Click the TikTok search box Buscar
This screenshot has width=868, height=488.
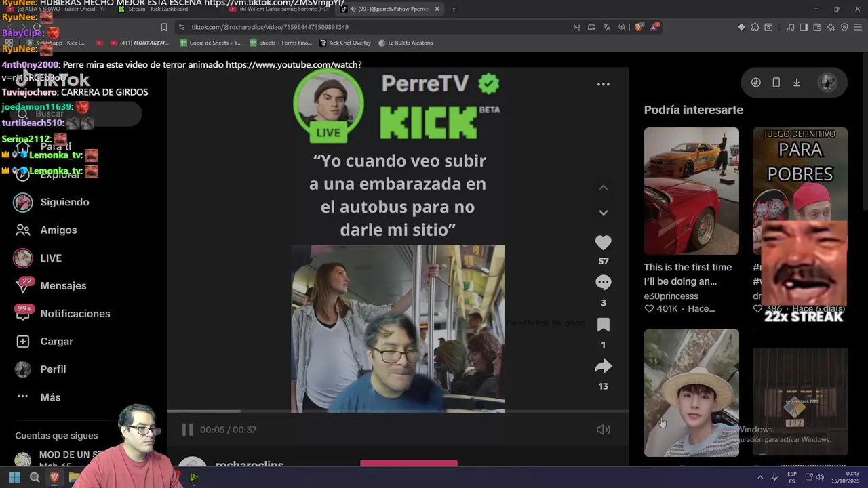click(75, 114)
